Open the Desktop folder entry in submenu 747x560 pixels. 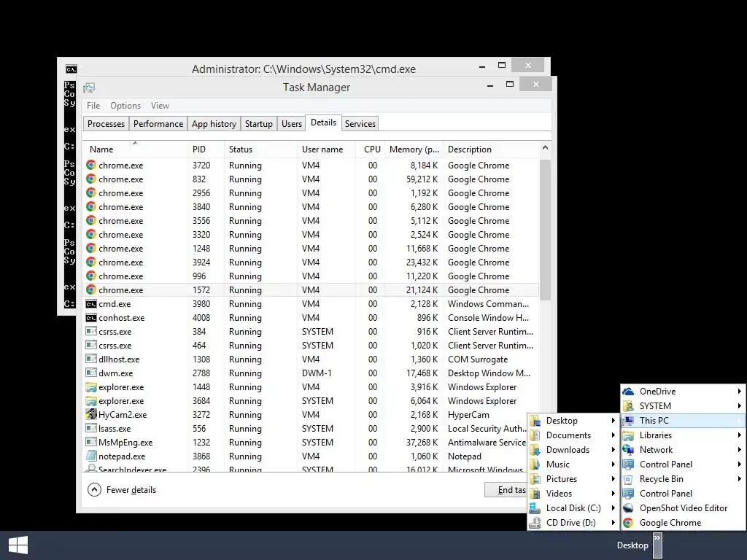pos(573,421)
